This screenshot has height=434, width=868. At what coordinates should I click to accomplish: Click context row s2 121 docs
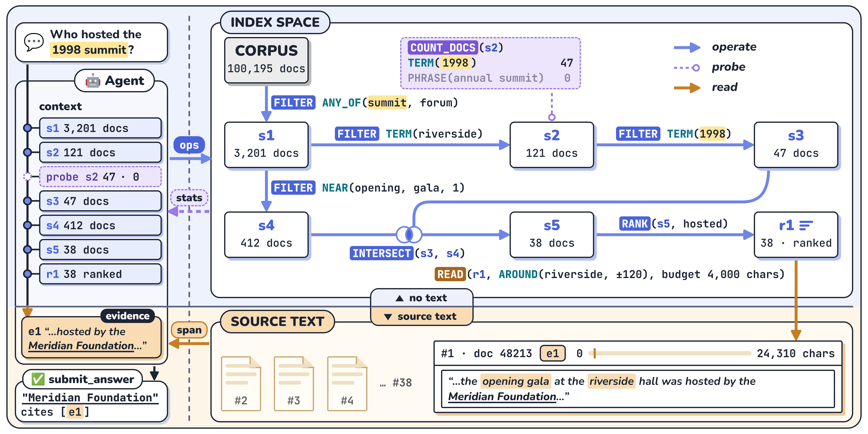coord(100,152)
